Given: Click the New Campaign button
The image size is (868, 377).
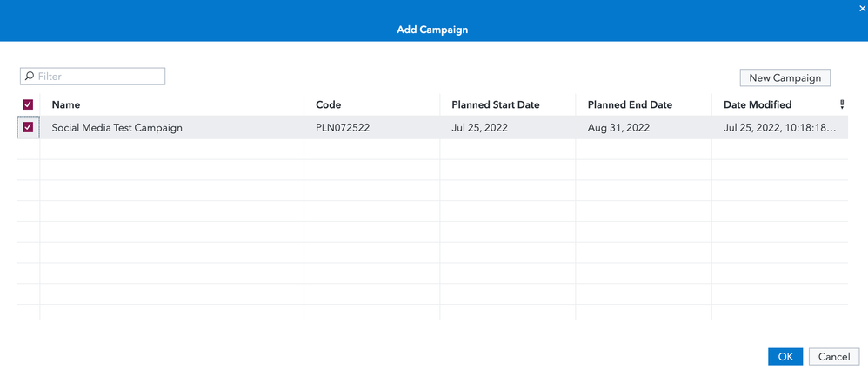Looking at the screenshot, I should pos(785,77).
